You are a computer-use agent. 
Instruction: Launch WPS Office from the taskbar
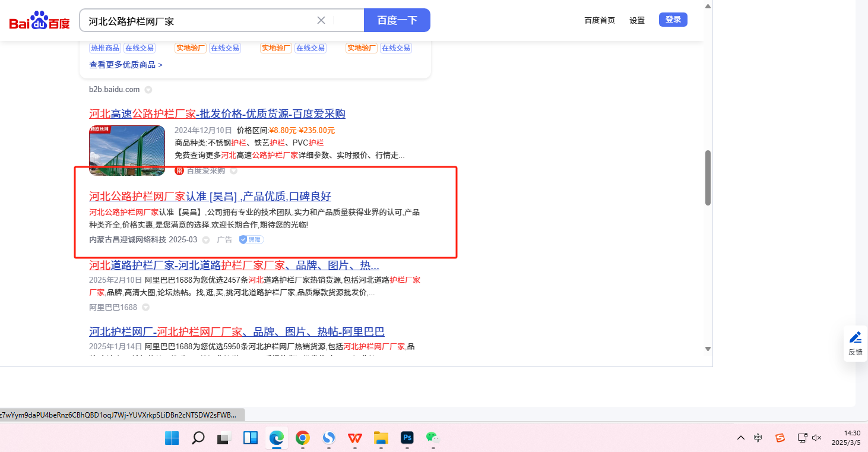(355, 438)
